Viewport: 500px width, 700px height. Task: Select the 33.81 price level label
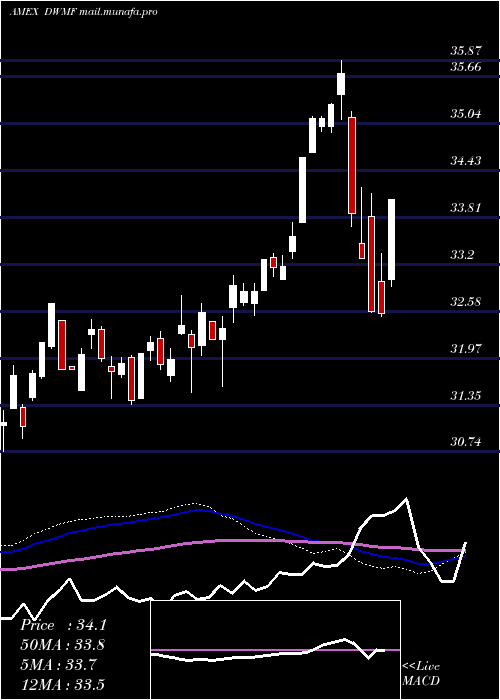point(466,208)
